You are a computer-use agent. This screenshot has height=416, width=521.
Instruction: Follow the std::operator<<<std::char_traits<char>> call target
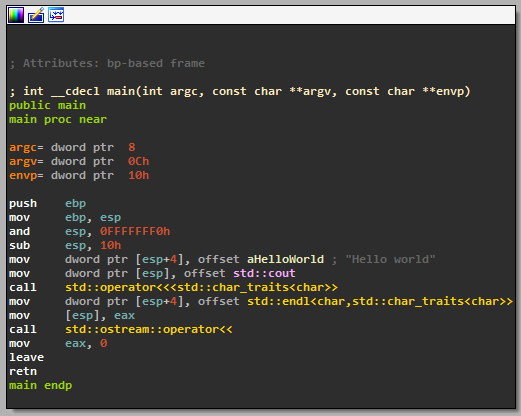(x=202, y=288)
